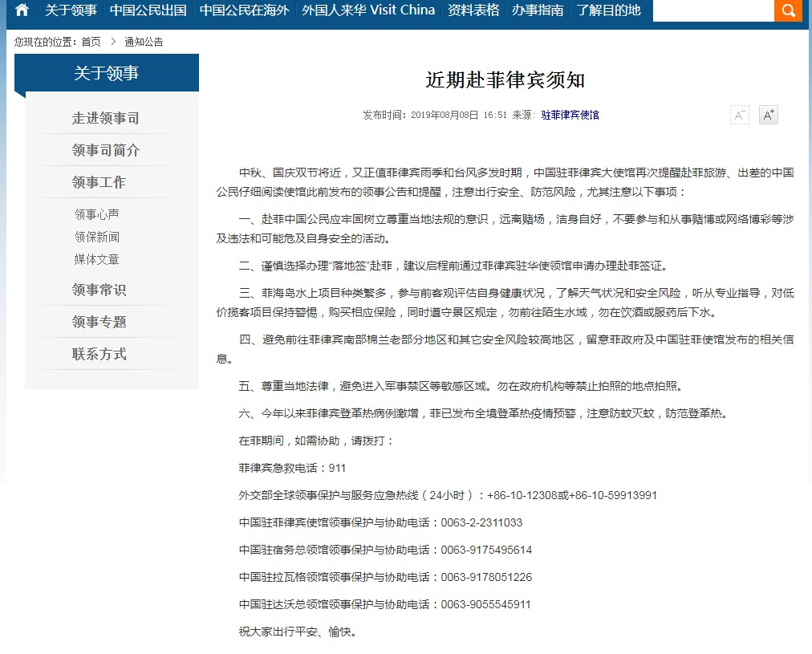
Task: Open the 了解目的地 navigation menu
Action: (608, 10)
